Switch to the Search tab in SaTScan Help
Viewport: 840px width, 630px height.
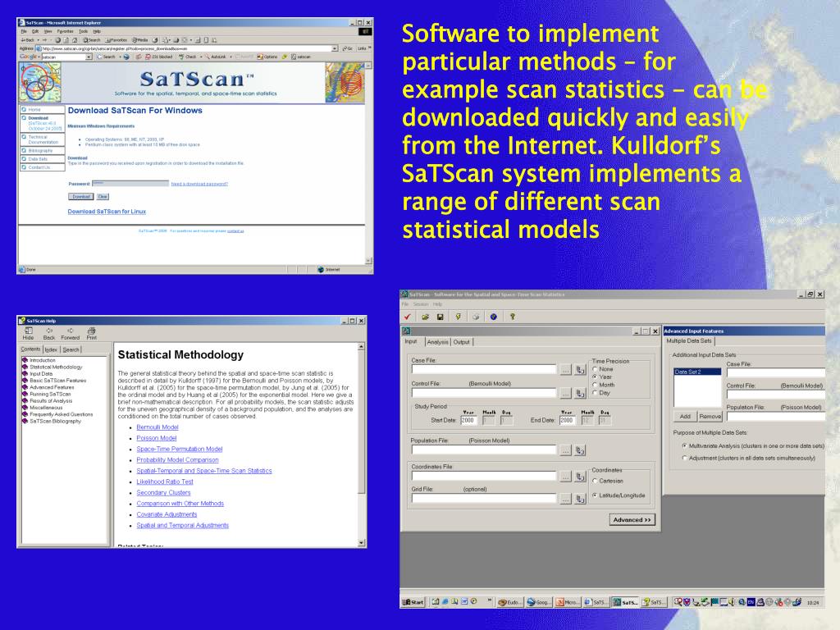71,349
